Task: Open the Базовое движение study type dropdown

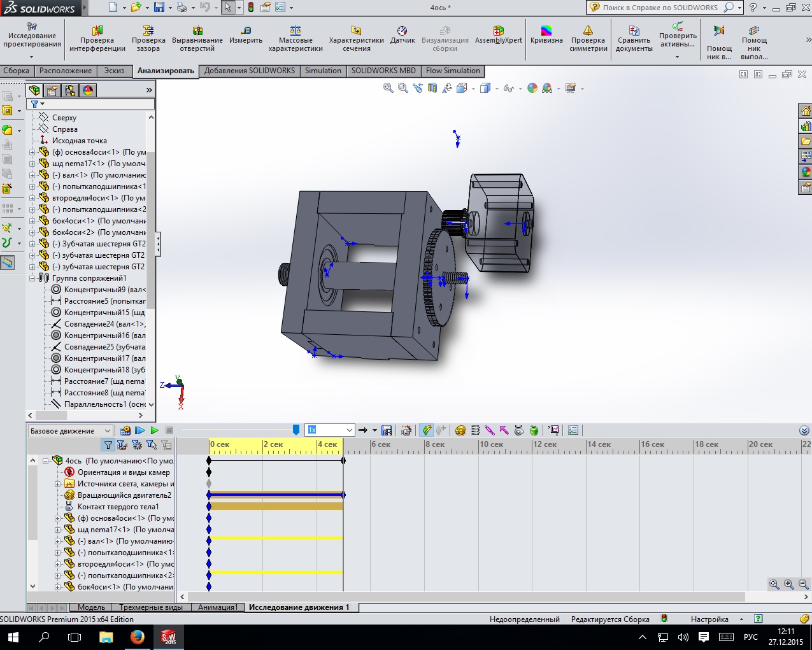Action: [x=71, y=431]
